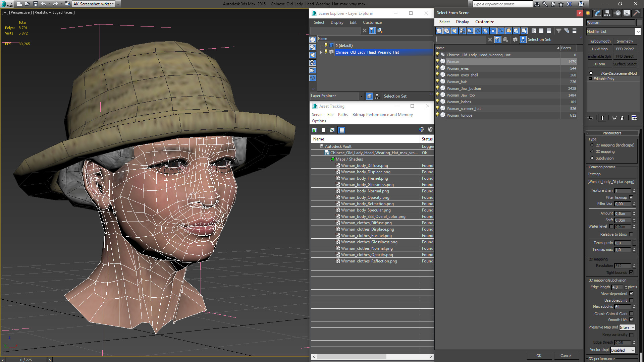Click OK in Select From Scene dialog
This screenshot has width=644, height=362.
[x=539, y=356]
